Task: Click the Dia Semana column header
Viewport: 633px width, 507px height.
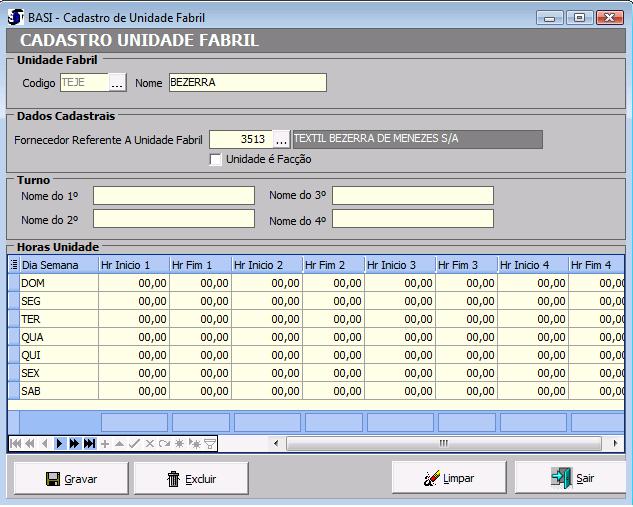Action: (x=57, y=265)
